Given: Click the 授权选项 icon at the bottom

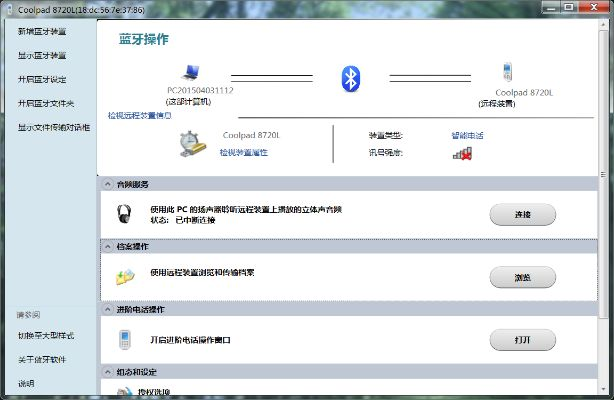Looking at the screenshot, I should coord(125,391).
